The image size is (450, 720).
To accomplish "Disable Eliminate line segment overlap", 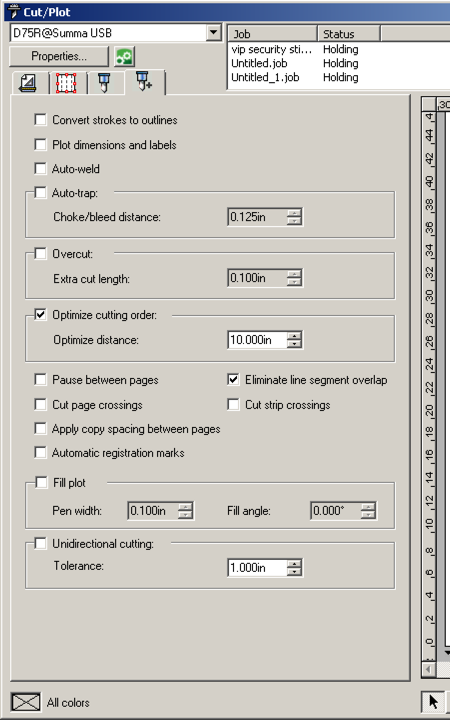I will click(x=233, y=380).
